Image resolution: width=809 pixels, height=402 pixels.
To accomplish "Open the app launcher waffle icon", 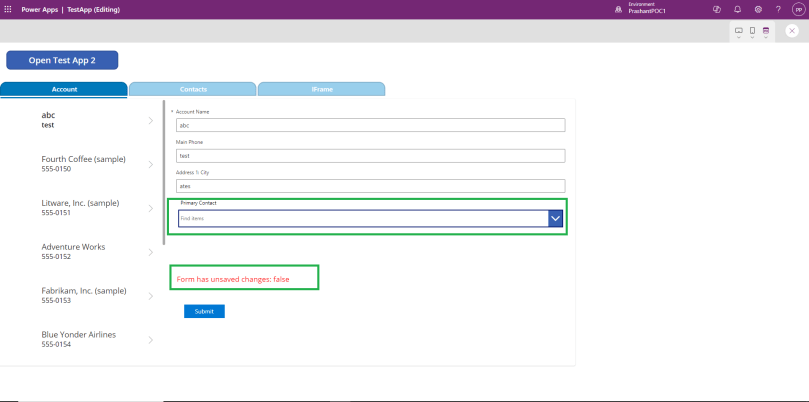I will [x=9, y=8].
